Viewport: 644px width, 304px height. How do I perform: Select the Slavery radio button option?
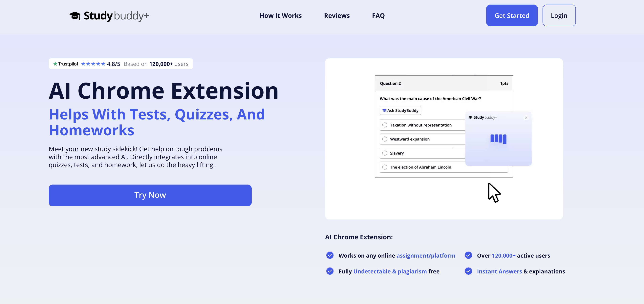click(x=385, y=153)
